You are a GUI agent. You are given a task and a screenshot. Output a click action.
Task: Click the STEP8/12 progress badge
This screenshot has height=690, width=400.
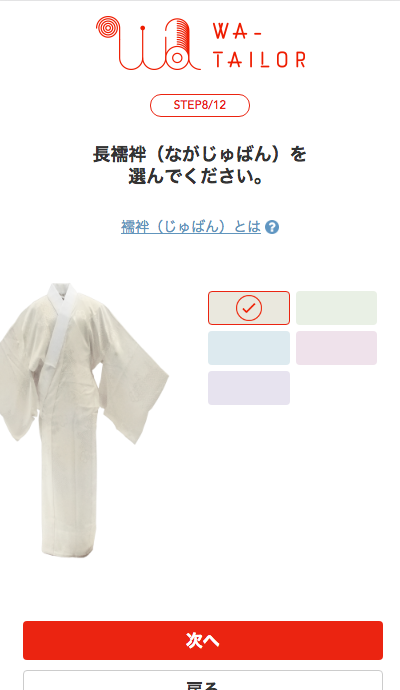[x=200, y=105]
